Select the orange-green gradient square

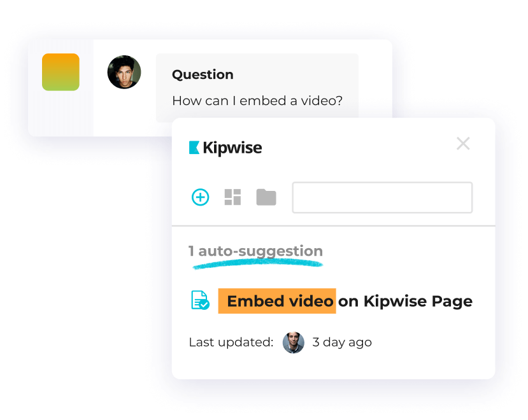(61, 72)
